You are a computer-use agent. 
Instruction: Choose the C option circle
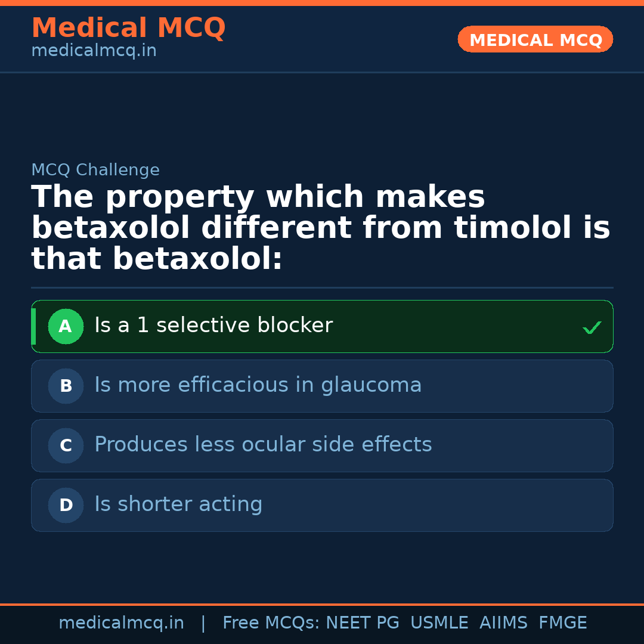coord(66,445)
